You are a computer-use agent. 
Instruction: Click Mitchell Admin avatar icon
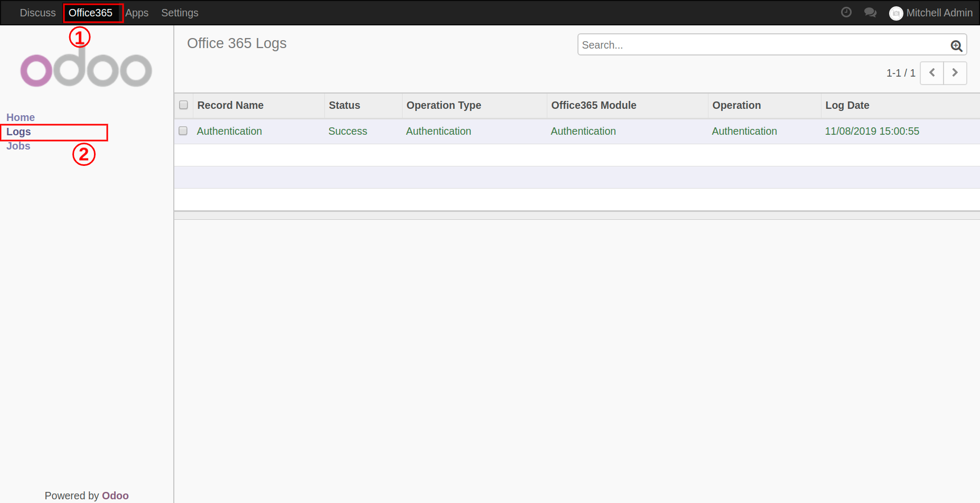click(x=896, y=13)
